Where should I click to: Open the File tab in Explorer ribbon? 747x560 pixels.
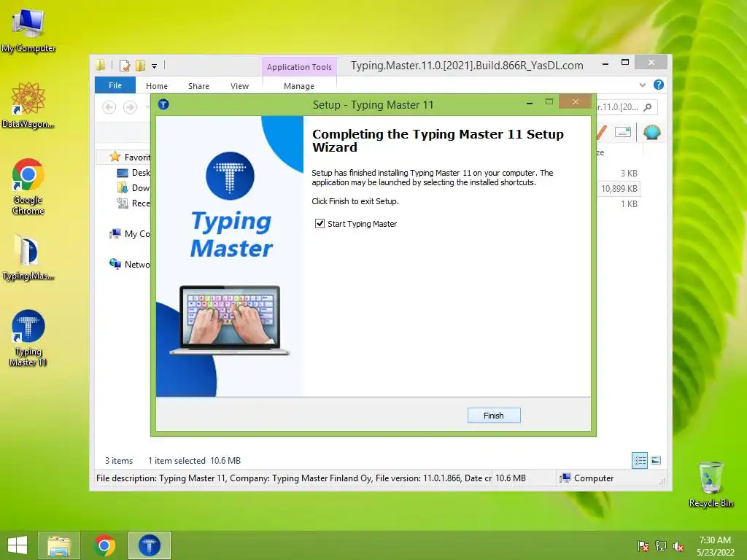pyautogui.click(x=115, y=85)
